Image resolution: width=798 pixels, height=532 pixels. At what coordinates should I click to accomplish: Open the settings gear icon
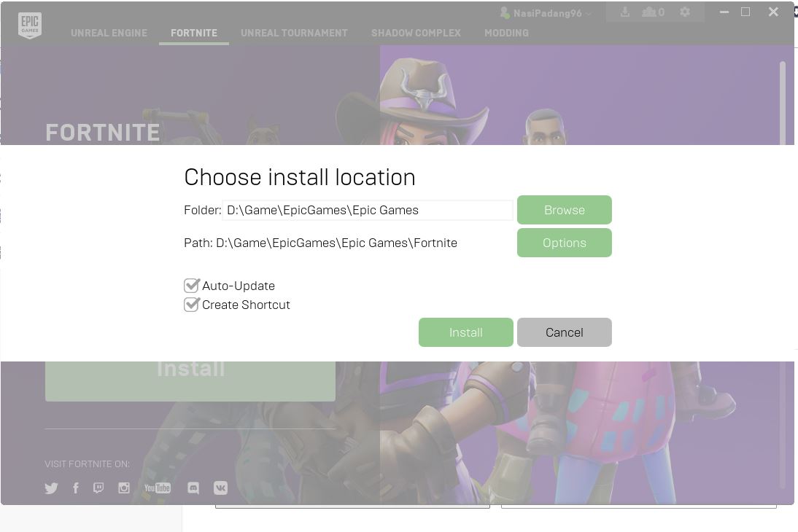click(x=685, y=12)
